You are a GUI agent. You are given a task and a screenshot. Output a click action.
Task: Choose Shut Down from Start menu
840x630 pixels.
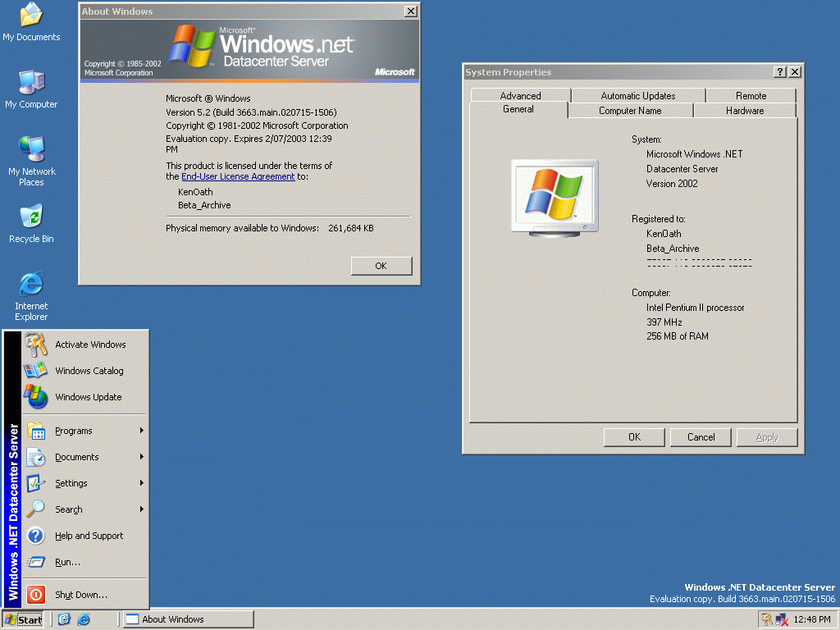[80, 595]
